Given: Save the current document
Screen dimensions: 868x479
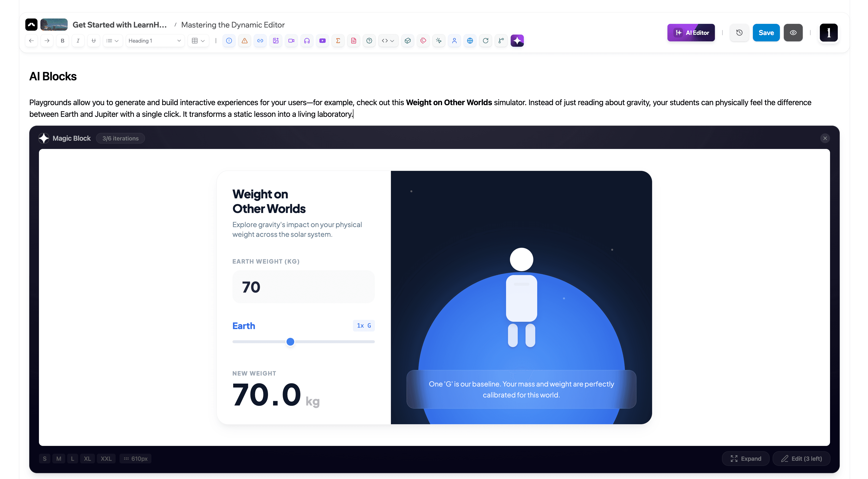Looking at the screenshot, I should (766, 32).
